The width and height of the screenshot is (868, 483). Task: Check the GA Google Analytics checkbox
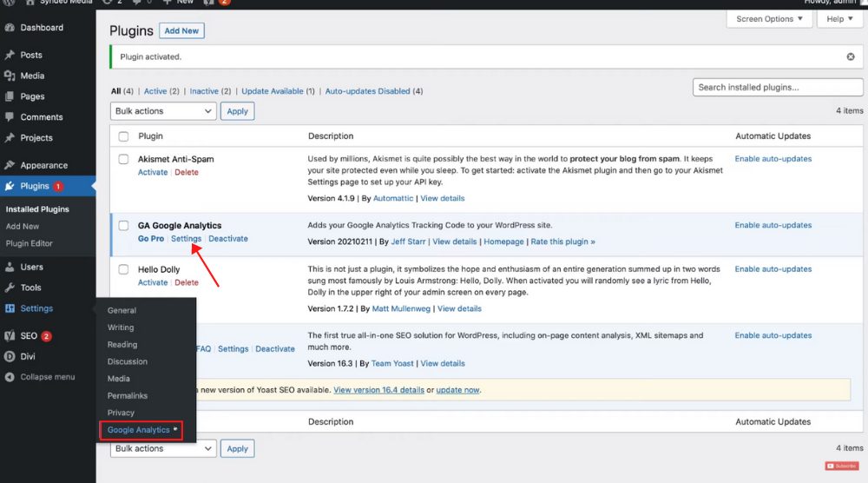pos(123,226)
